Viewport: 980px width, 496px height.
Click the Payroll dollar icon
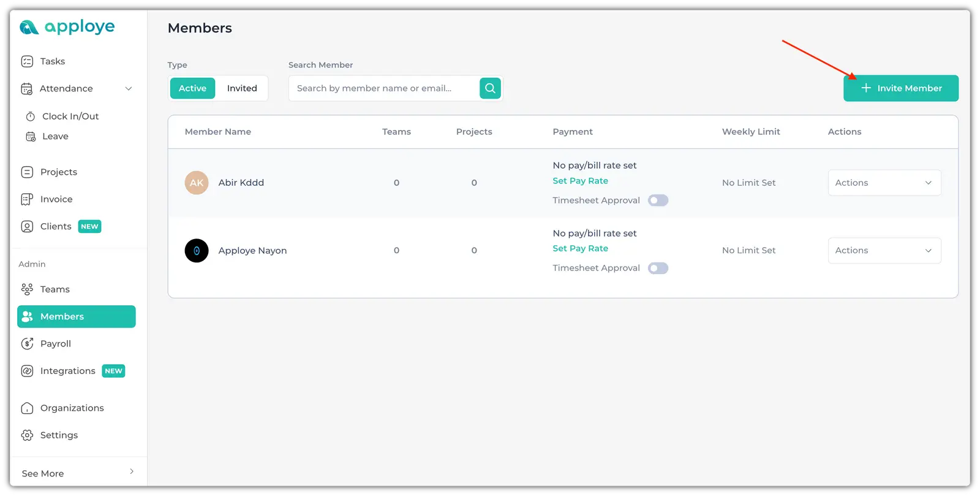pos(27,344)
